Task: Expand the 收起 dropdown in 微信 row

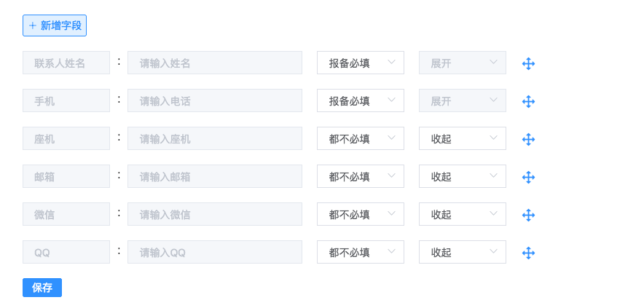Action: 462,214
